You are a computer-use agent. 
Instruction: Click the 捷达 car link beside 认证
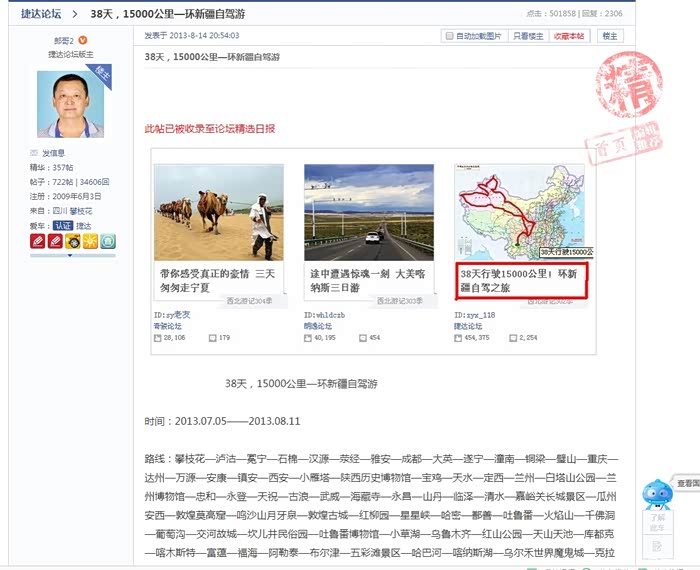pos(83,226)
